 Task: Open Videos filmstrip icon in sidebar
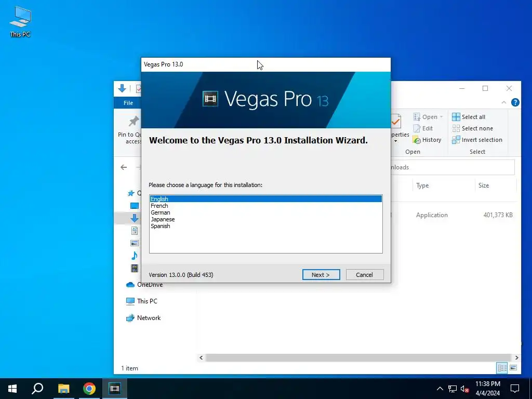(x=135, y=268)
